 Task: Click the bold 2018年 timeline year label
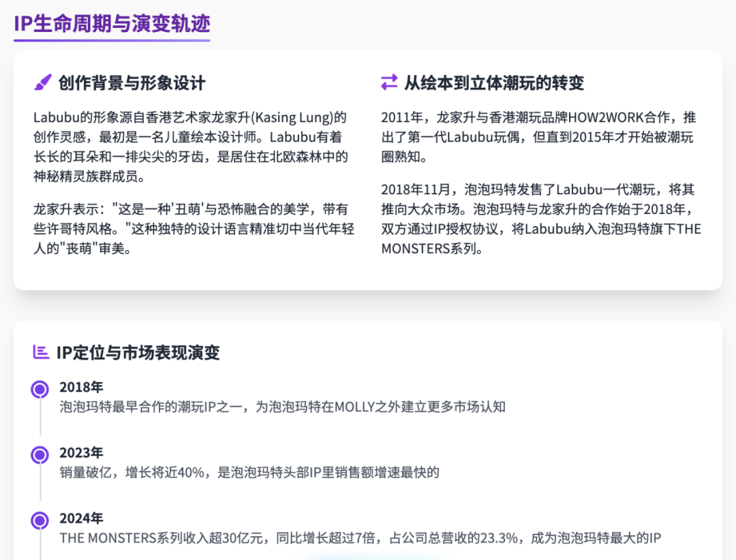click(x=81, y=387)
